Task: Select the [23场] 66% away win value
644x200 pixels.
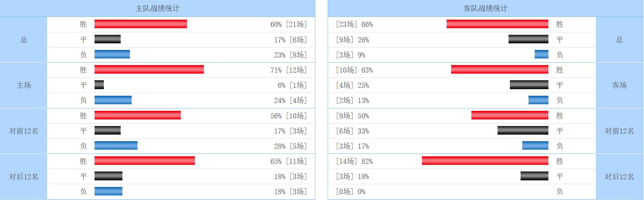Action: click(x=354, y=24)
